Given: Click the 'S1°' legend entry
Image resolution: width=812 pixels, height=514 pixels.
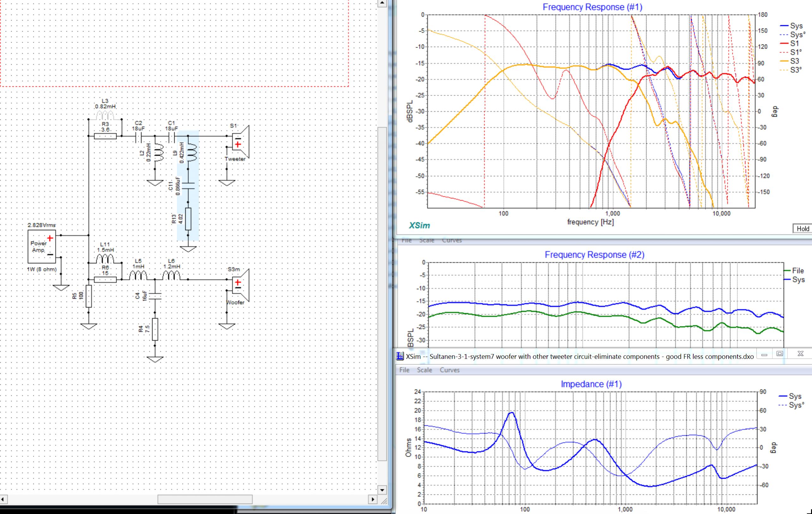Looking at the screenshot, I should pos(791,52).
